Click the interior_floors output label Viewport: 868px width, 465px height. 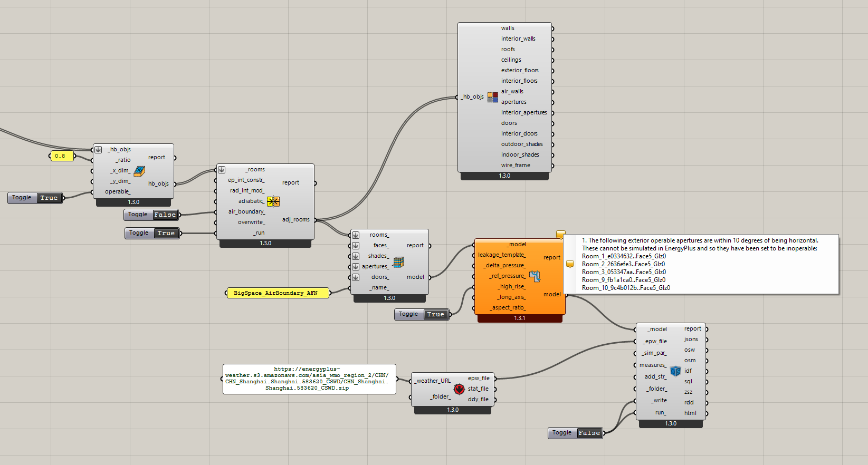click(x=519, y=81)
